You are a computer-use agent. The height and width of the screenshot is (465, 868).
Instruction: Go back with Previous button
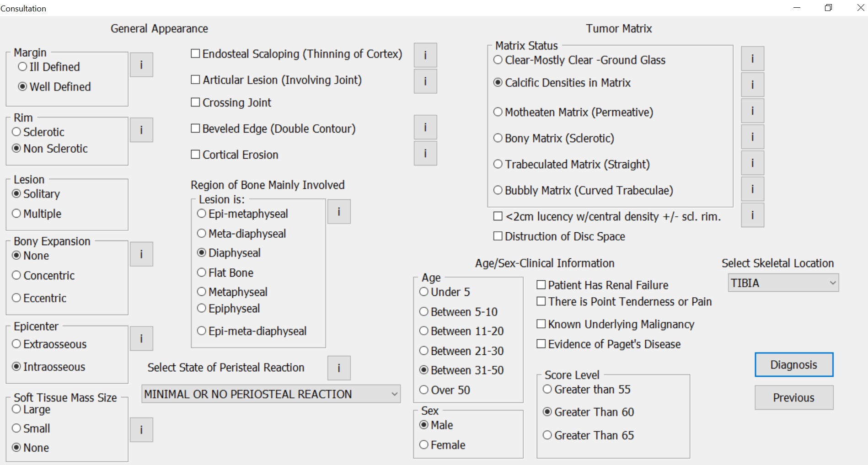coord(794,398)
